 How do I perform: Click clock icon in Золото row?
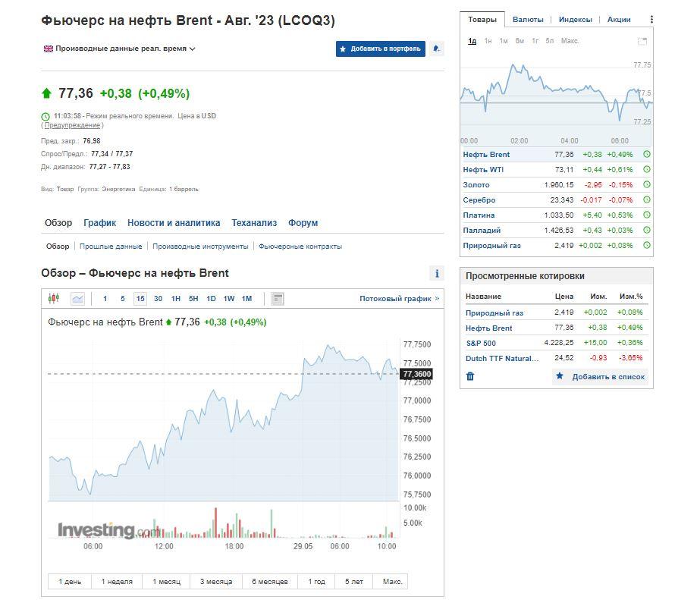click(646, 185)
